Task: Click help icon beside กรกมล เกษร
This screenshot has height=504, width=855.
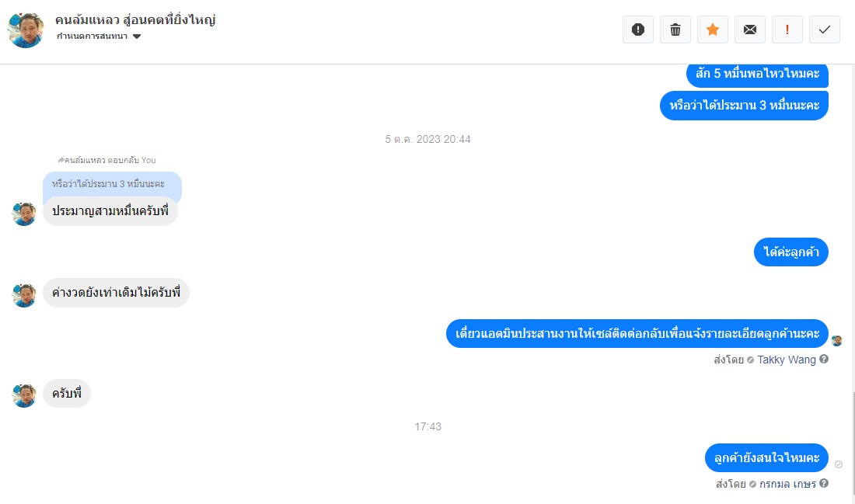Action: pos(824,483)
